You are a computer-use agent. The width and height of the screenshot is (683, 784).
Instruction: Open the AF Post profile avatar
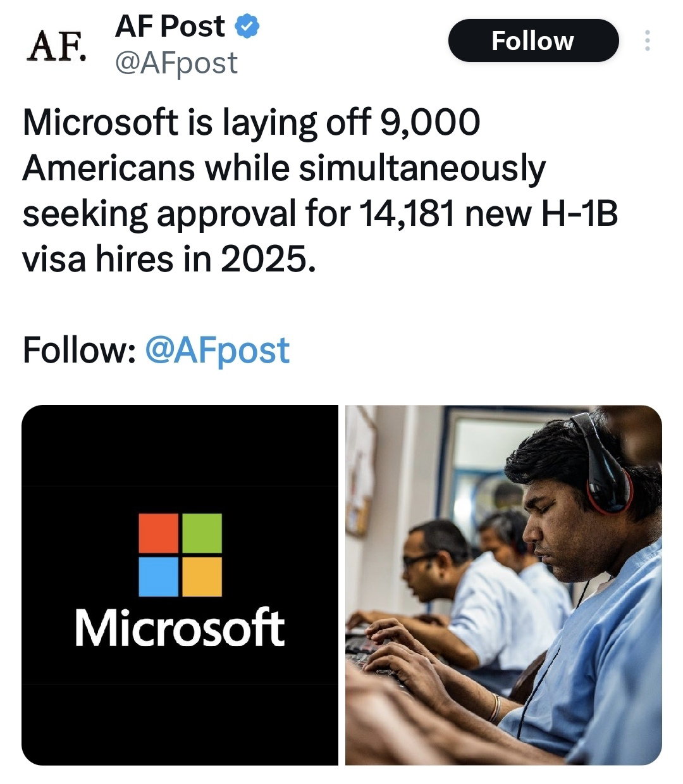tap(56, 44)
